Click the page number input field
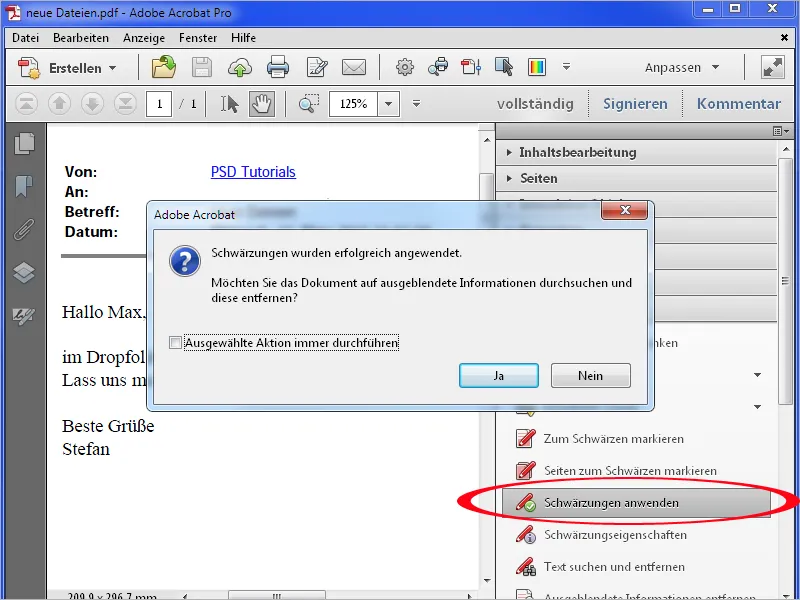This screenshot has width=800, height=600. 159,104
